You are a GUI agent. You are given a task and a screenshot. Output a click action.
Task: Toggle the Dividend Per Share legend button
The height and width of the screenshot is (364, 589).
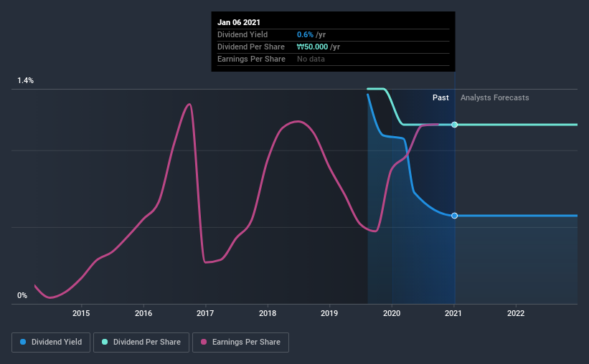tap(141, 343)
